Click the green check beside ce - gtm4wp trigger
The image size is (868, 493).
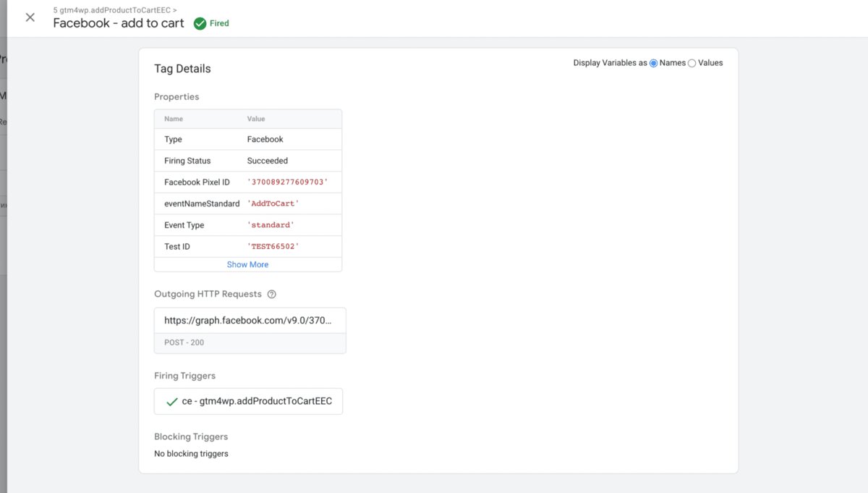pos(171,401)
